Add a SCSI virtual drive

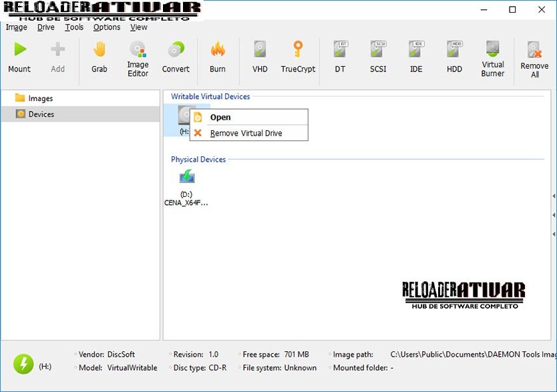pos(378,49)
